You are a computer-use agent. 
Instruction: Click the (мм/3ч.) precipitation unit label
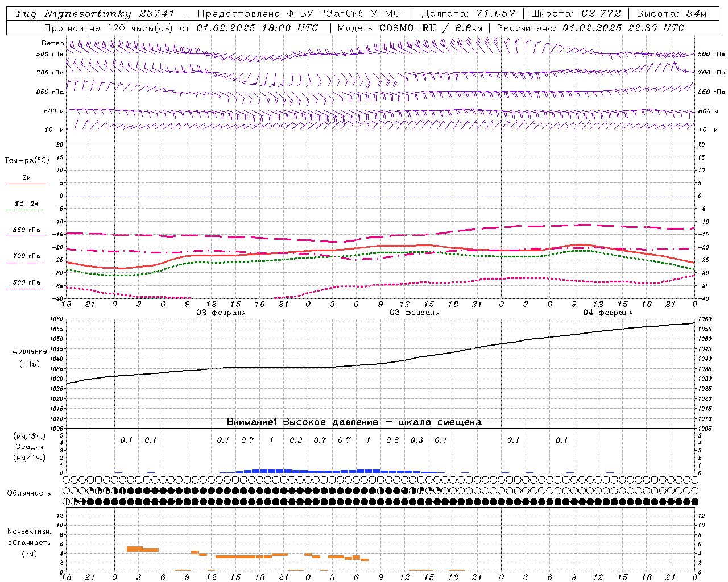coord(30,436)
